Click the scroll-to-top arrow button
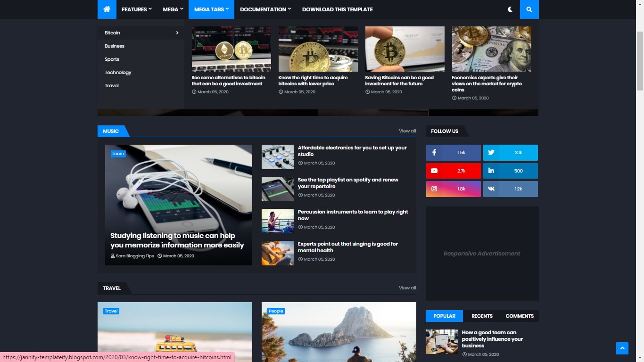 tap(622, 348)
